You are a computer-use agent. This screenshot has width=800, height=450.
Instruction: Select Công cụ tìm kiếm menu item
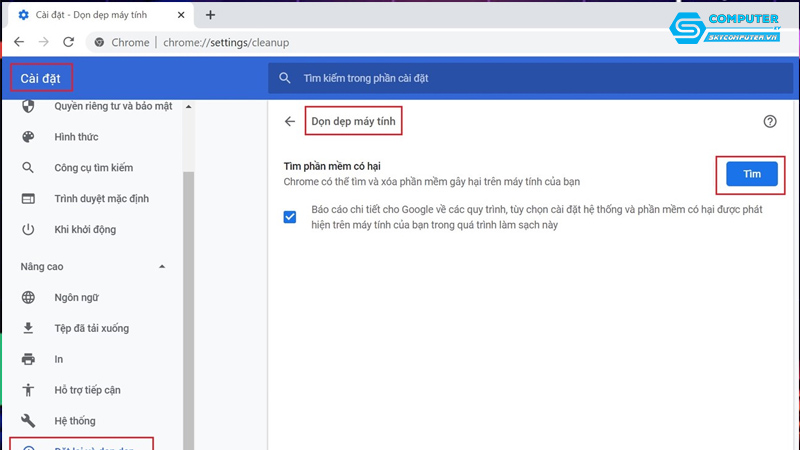(93, 168)
